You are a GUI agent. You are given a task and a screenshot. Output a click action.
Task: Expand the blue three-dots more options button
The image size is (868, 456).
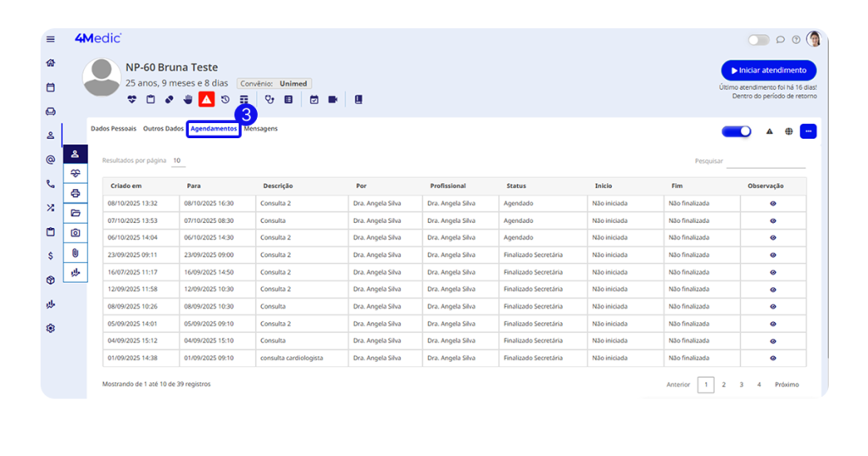[808, 131]
